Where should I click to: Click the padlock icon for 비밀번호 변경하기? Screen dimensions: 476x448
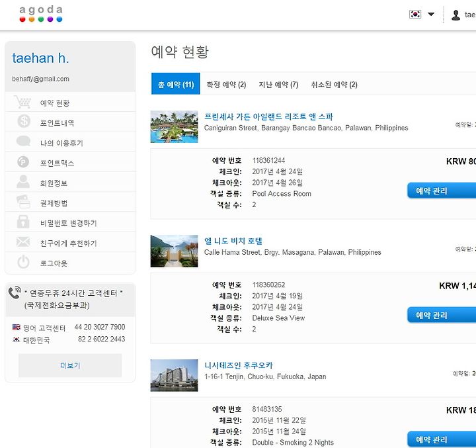(23, 222)
